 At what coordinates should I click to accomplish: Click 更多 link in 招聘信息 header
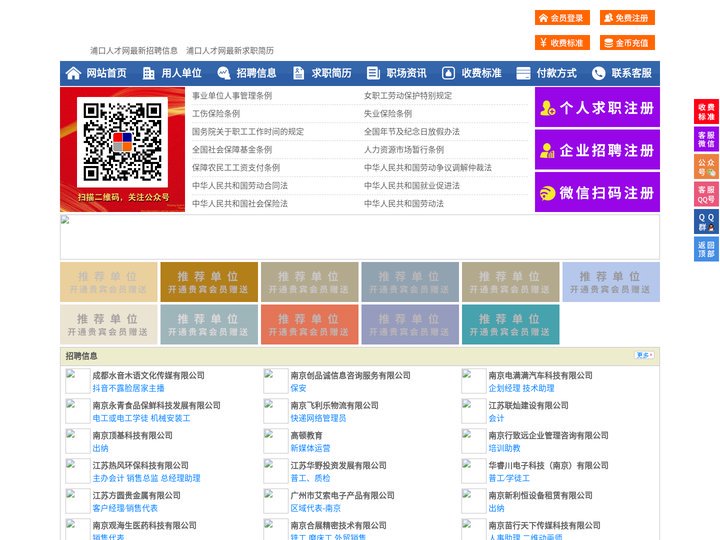644,355
